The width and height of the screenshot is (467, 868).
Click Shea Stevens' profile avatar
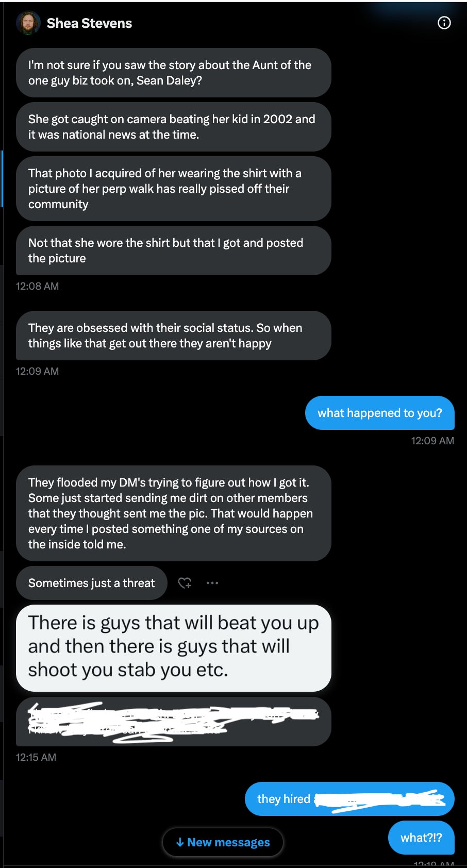point(28,23)
